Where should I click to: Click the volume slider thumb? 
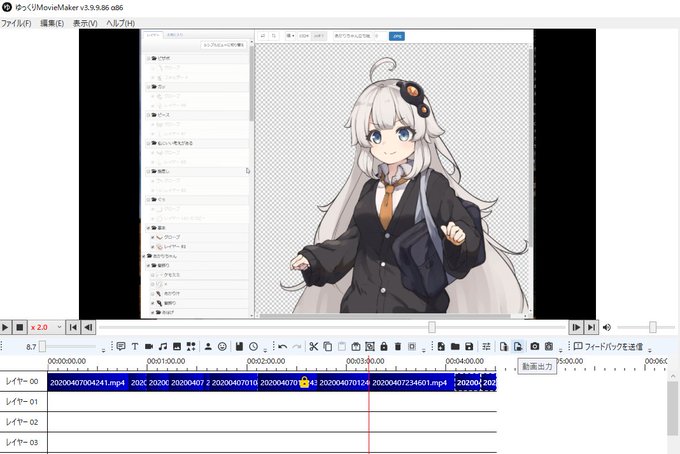653,327
